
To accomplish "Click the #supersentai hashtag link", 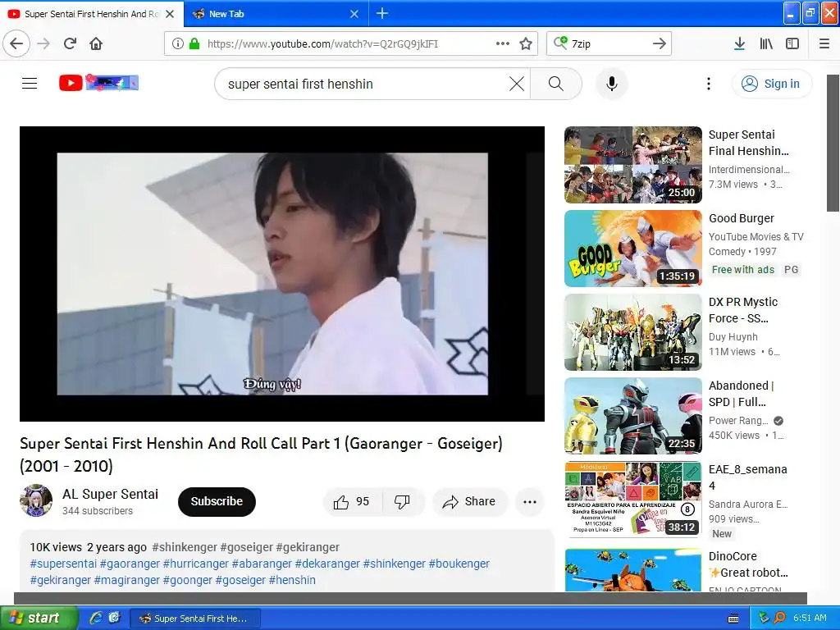I will point(63,564).
